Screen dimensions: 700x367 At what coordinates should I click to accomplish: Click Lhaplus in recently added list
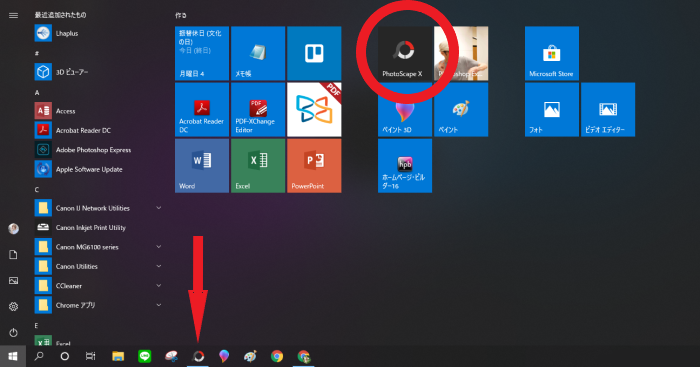tap(98, 33)
